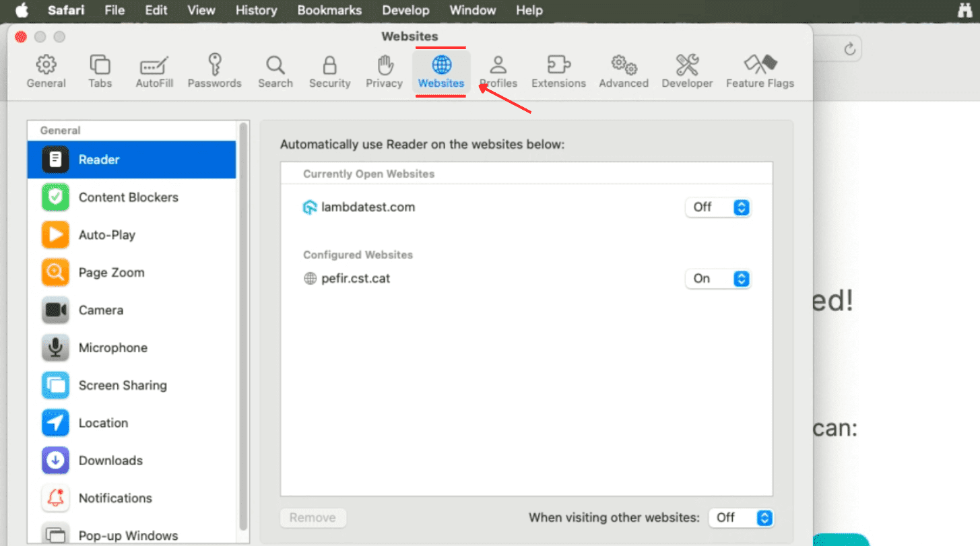Open the Apple menu
The image size is (980, 546).
point(22,10)
